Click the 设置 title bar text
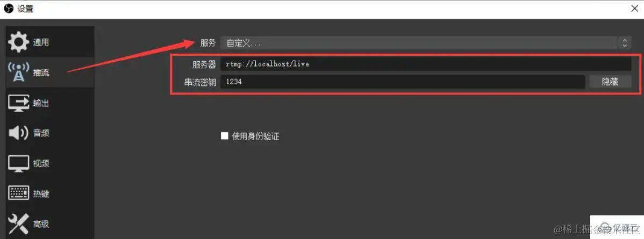This screenshot has height=239, width=644. click(25, 9)
